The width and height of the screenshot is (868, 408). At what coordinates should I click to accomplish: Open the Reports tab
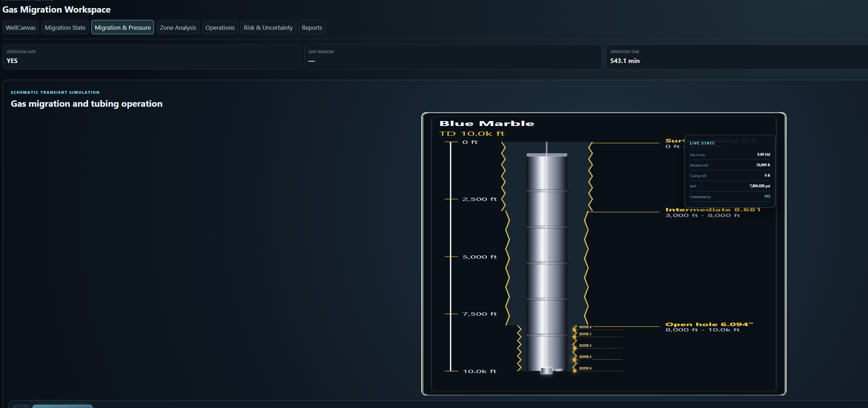312,28
